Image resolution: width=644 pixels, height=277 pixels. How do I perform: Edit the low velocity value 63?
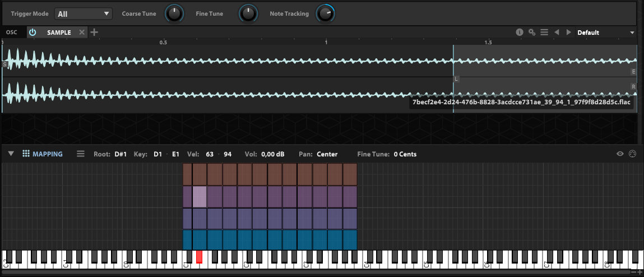(210, 154)
